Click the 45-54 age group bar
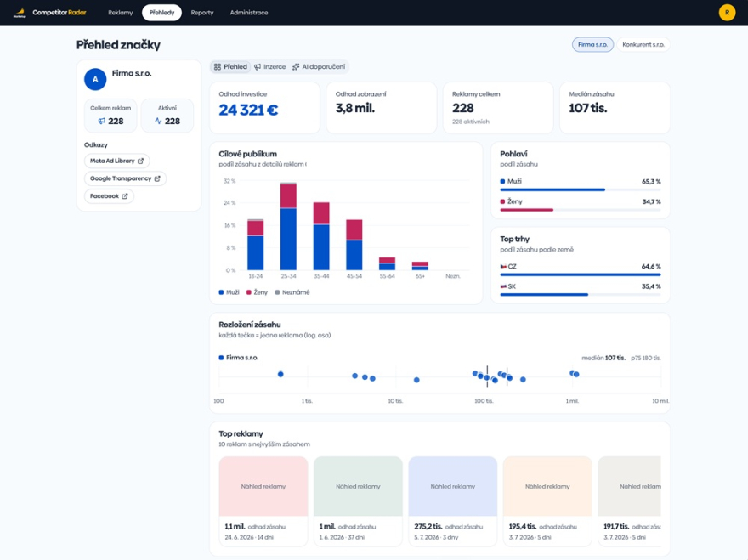 (354, 245)
